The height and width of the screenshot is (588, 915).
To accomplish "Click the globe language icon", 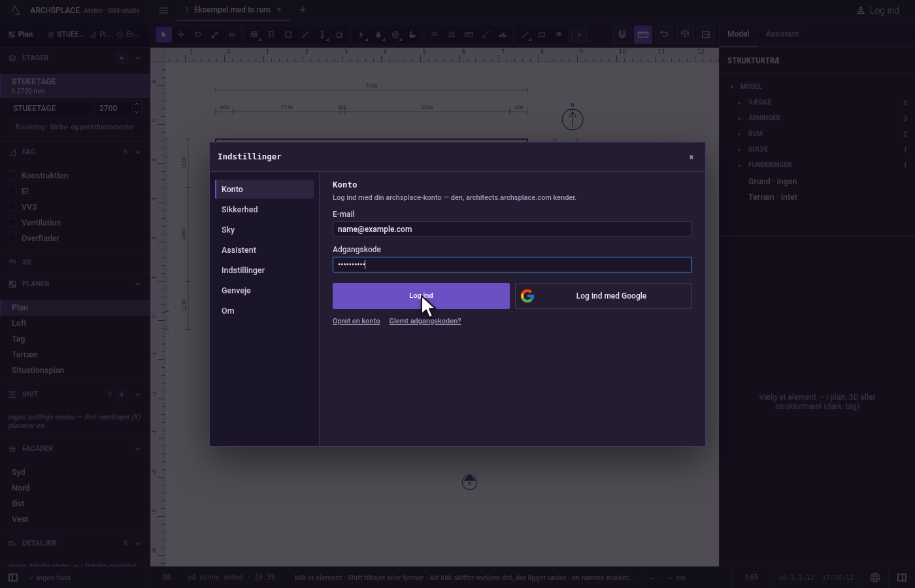I will click(x=875, y=578).
